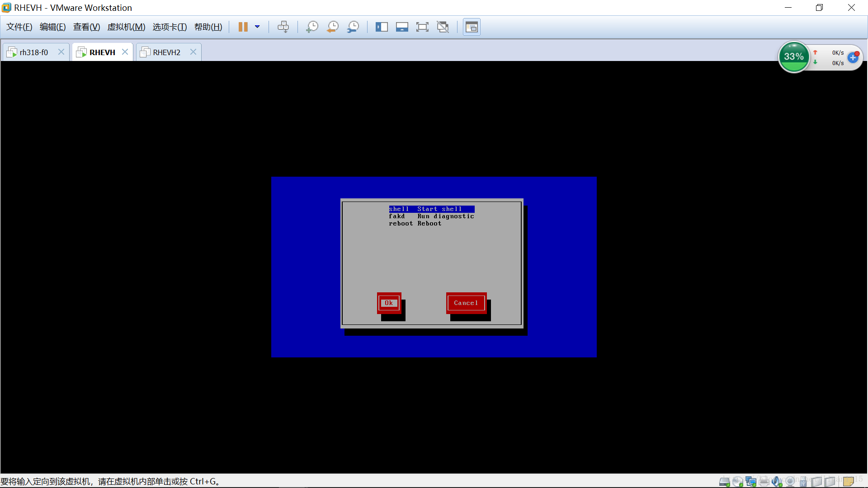
Task: Click the 33% memory usage widget
Action: pyautogui.click(x=794, y=57)
